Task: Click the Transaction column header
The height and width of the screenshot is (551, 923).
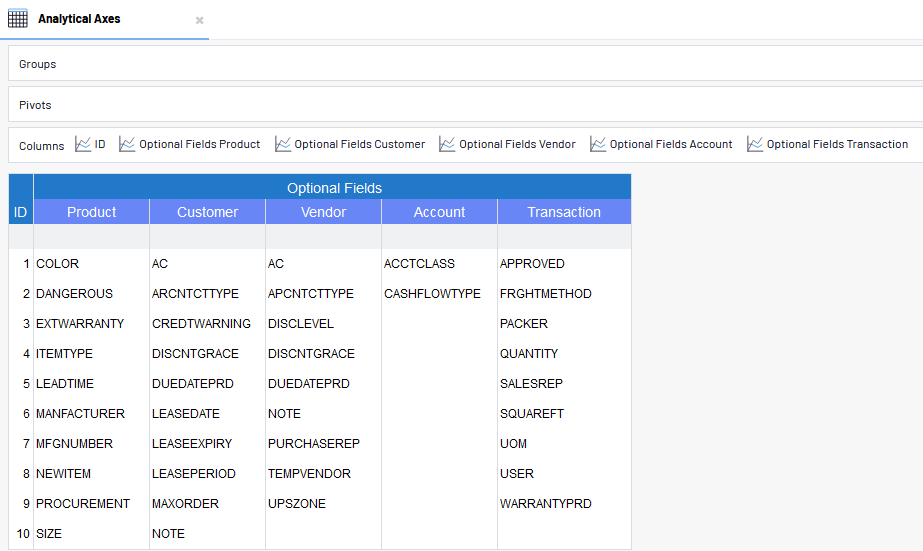Action: pos(564,212)
